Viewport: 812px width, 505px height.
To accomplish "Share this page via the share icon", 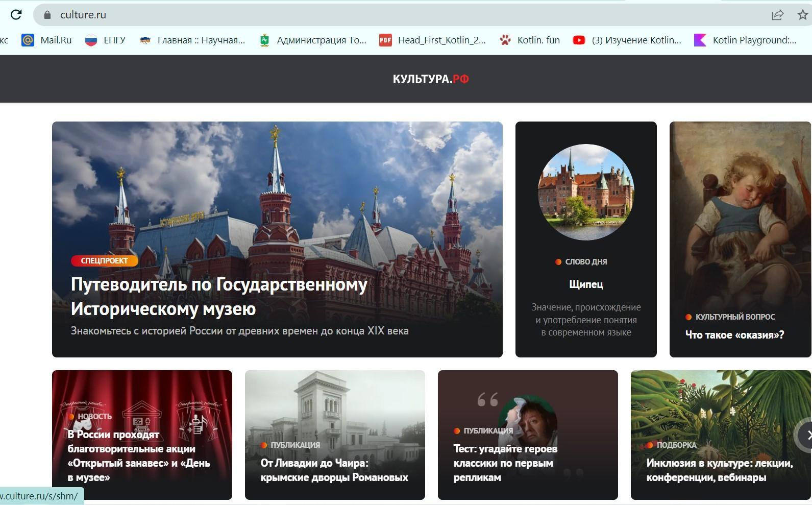I will tap(777, 15).
